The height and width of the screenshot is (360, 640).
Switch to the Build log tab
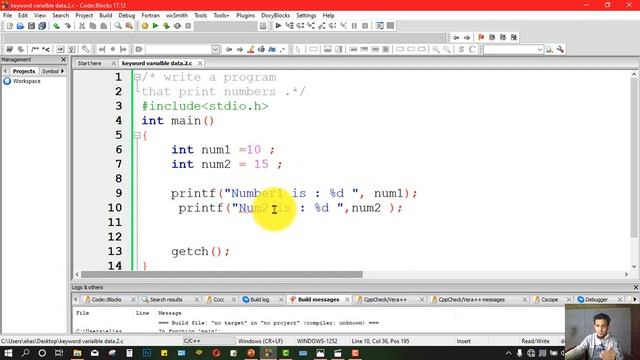coord(259,300)
